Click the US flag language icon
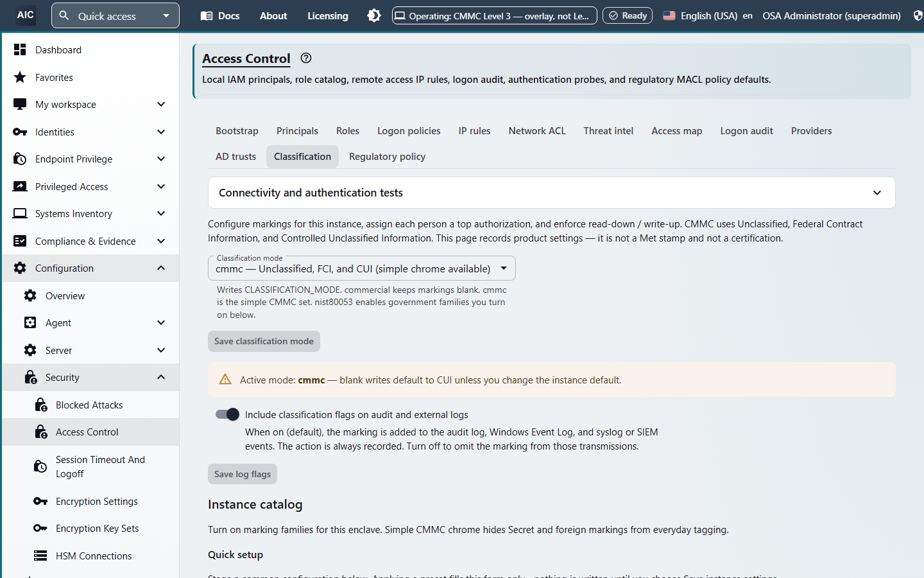 (669, 15)
